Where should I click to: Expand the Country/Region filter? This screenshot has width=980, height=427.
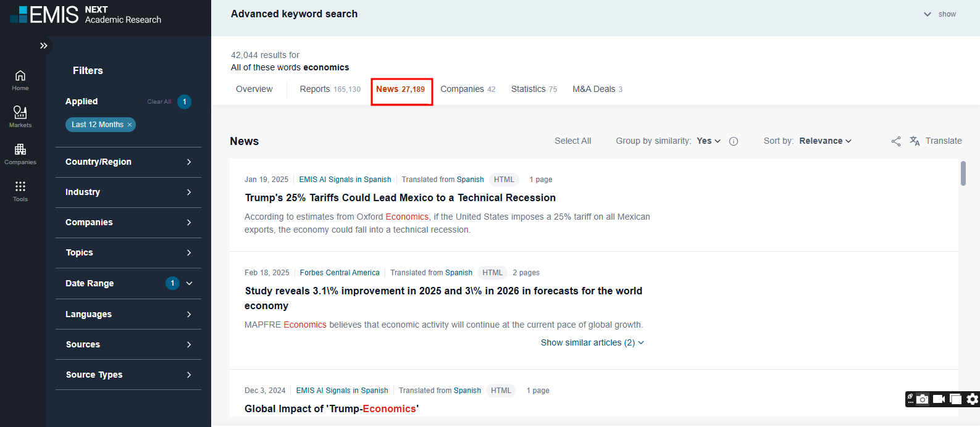128,162
